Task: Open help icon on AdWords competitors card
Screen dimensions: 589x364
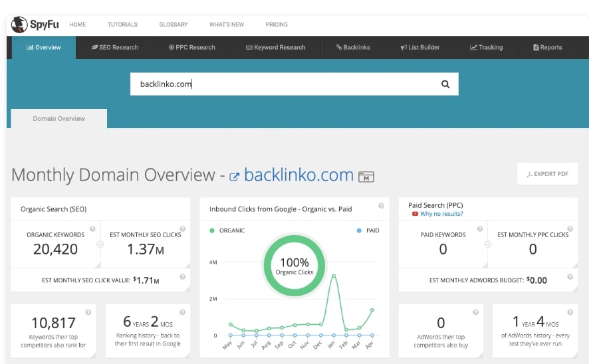Action: 475,312
